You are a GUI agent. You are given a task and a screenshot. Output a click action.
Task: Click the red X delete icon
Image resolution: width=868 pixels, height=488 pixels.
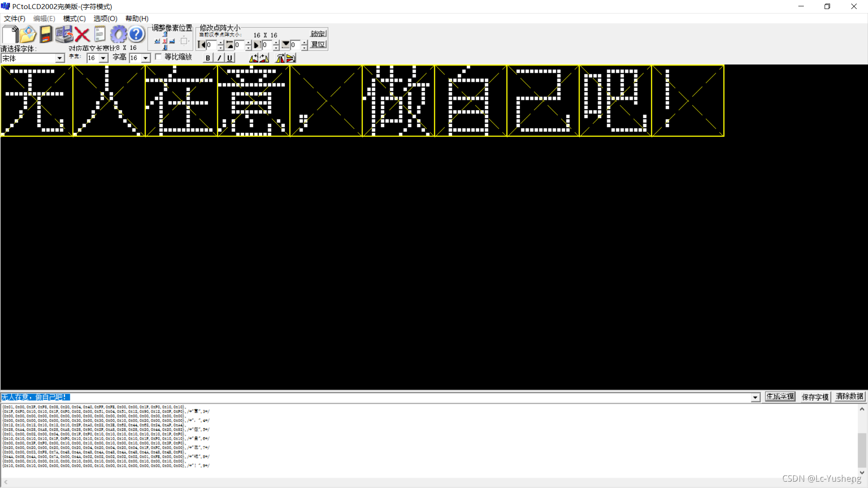(x=82, y=34)
